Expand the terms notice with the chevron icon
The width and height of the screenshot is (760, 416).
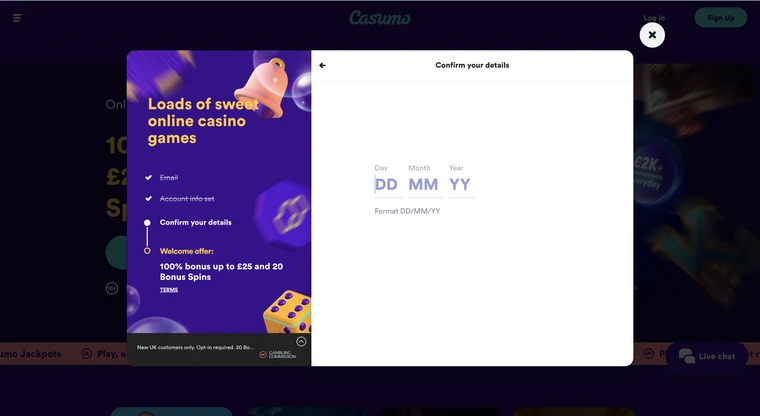301,342
